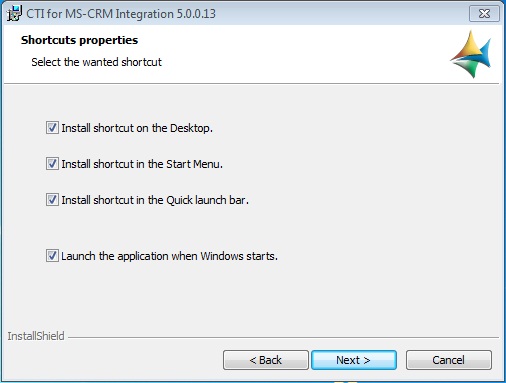The width and height of the screenshot is (506, 383).
Task: Return to previous step with Back
Action: pos(266,360)
